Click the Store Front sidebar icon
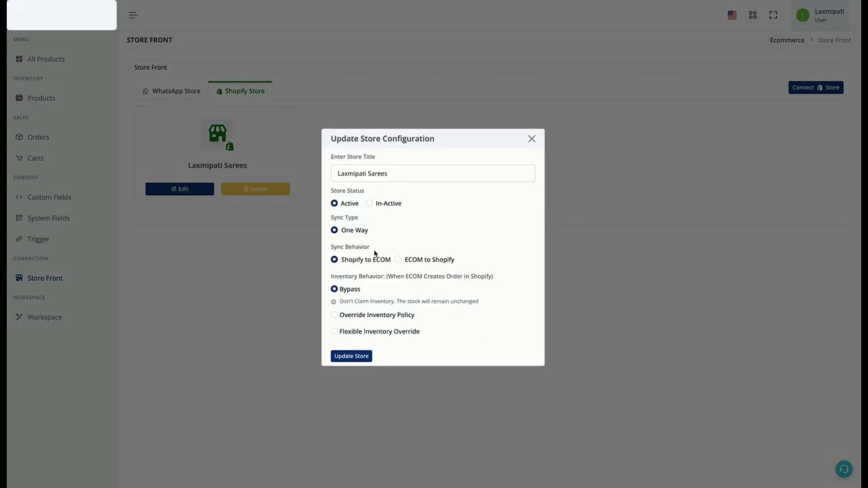This screenshot has width=868, height=488. pos(19,278)
